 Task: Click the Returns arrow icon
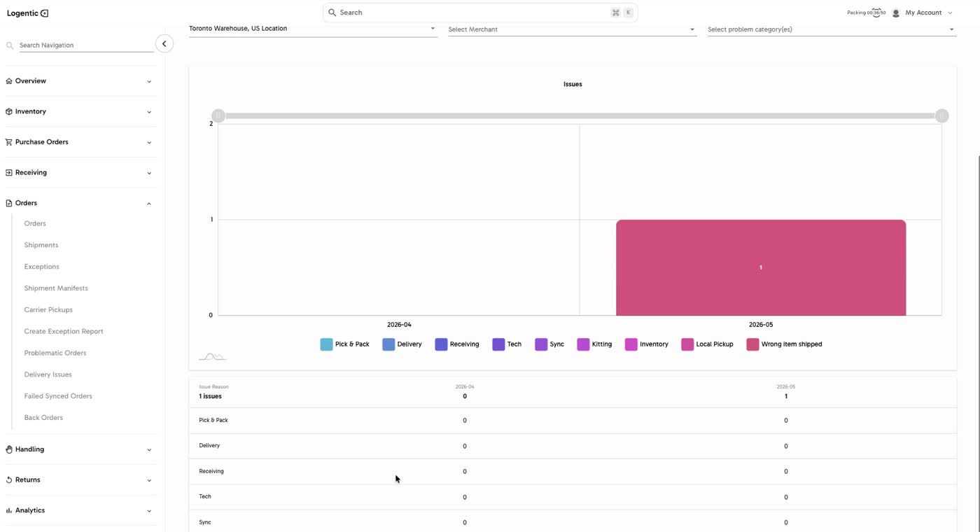[9, 480]
